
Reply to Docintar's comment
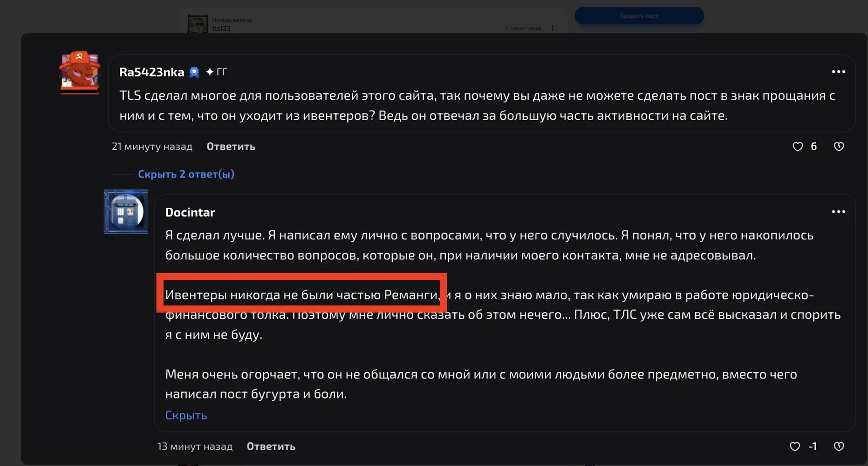coord(271,446)
